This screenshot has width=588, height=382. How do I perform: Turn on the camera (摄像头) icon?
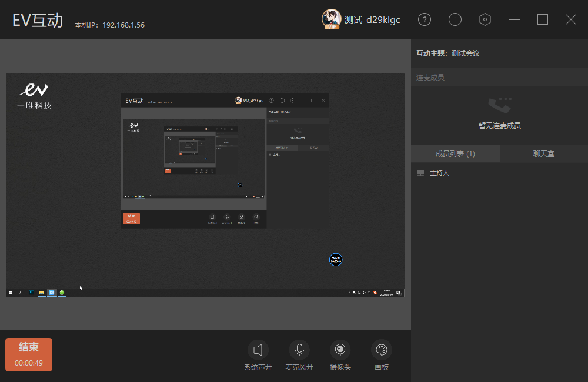point(340,350)
